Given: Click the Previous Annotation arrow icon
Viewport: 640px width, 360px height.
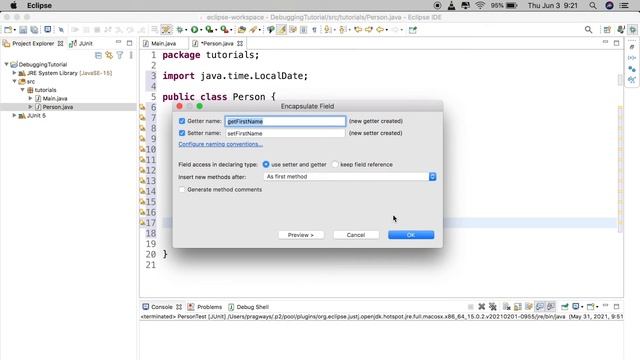Looking at the screenshot, I should tap(343, 29).
